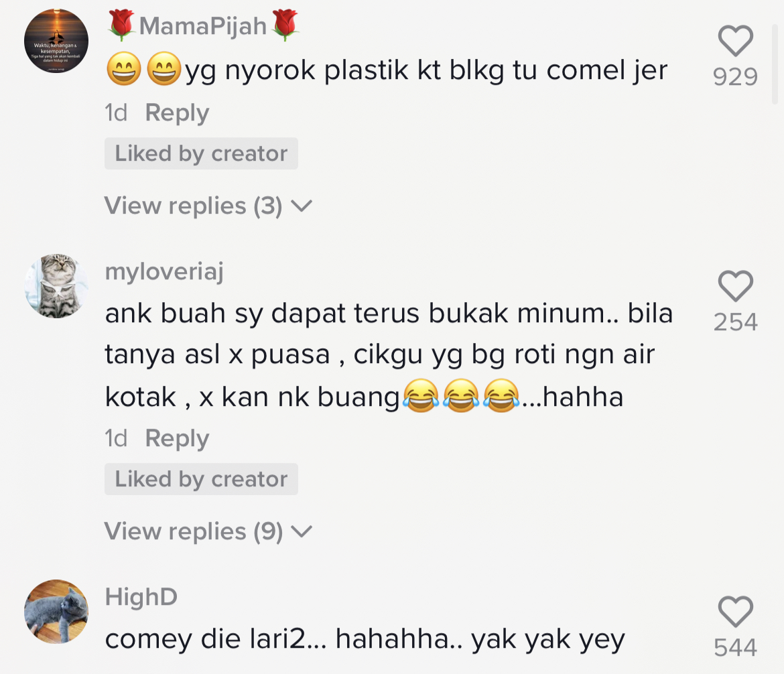Expand View replies (9)
Viewport: 784px width, 674px height.
(x=208, y=531)
